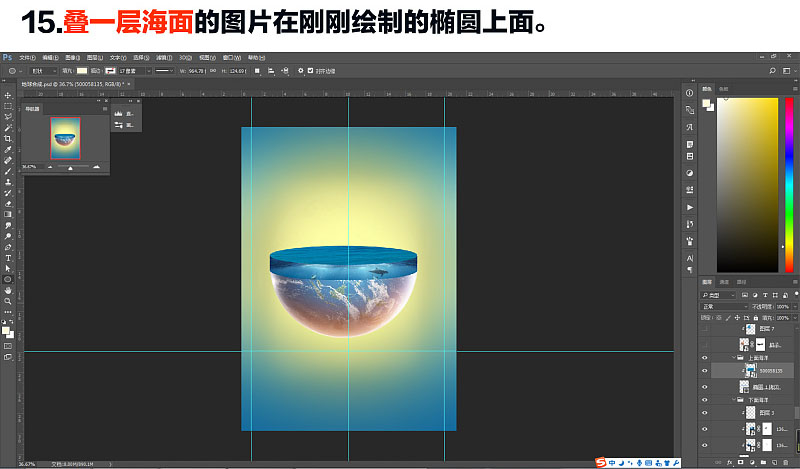Select the Eyedropper tool

point(8,150)
